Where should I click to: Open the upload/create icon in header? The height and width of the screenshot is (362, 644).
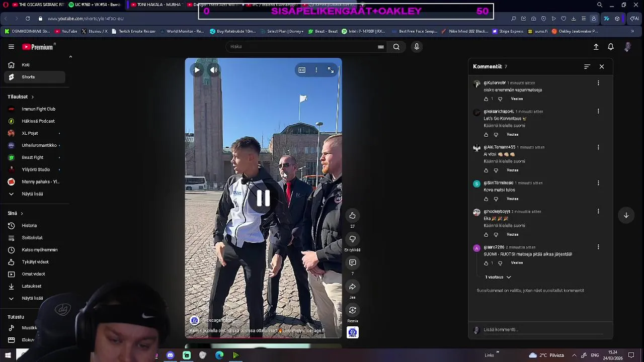pyautogui.click(x=596, y=47)
